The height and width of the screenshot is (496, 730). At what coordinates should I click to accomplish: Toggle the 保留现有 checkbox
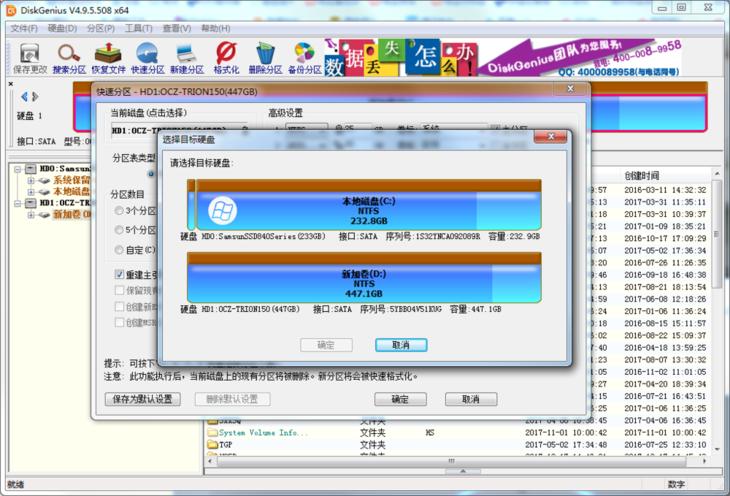coord(119,291)
